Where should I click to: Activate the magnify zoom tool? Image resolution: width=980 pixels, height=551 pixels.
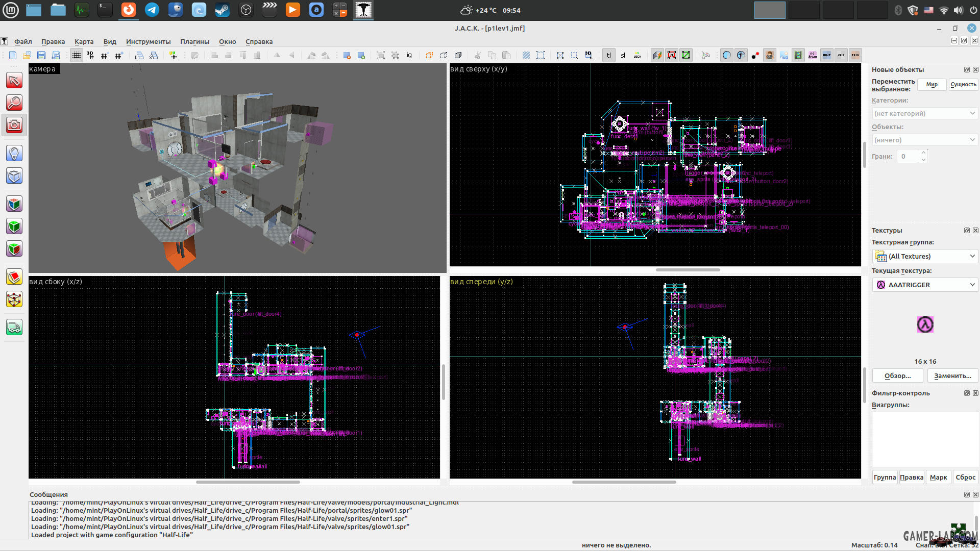pos(14,103)
